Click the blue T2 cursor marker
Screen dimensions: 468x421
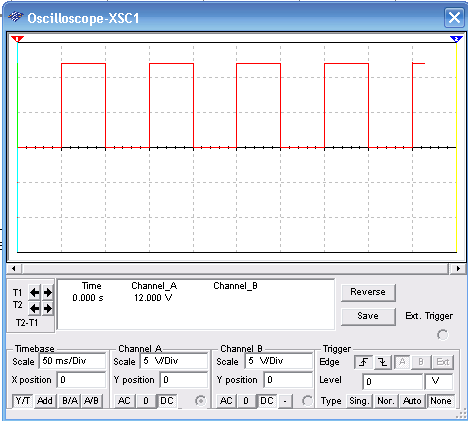(456, 39)
